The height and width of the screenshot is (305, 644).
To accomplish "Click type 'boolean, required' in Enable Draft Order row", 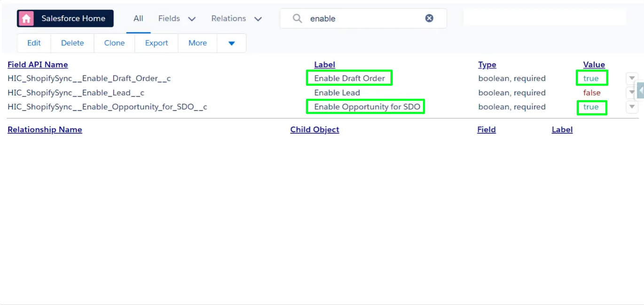I will click(512, 79).
